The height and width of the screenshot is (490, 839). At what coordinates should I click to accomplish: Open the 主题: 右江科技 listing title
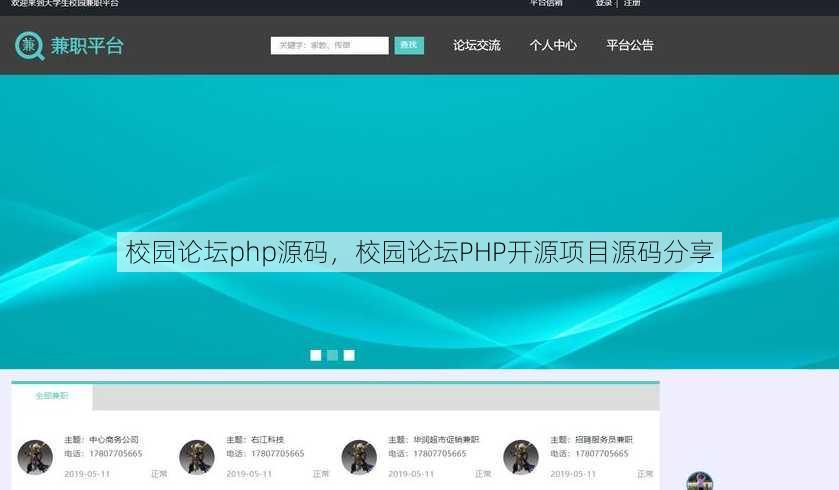pos(255,440)
